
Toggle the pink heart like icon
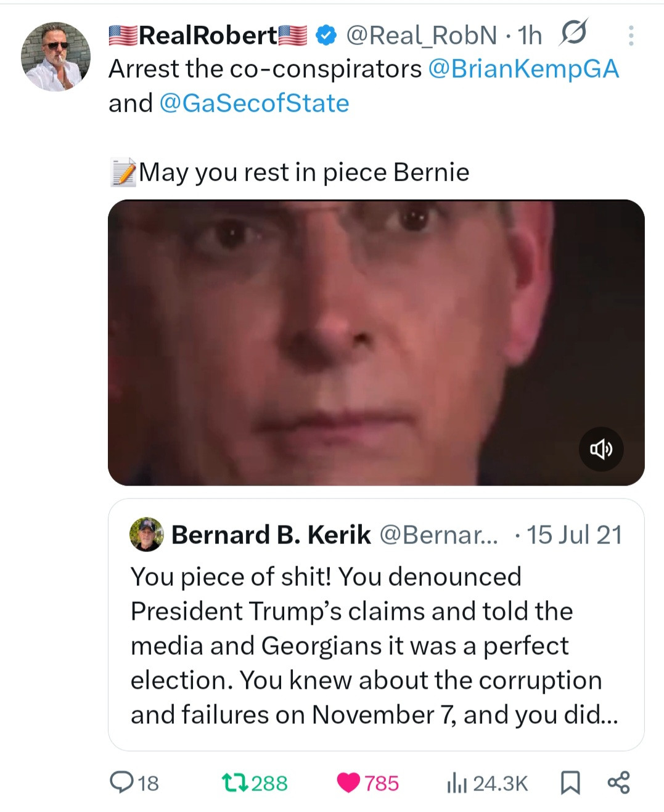(x=348, y=782)
